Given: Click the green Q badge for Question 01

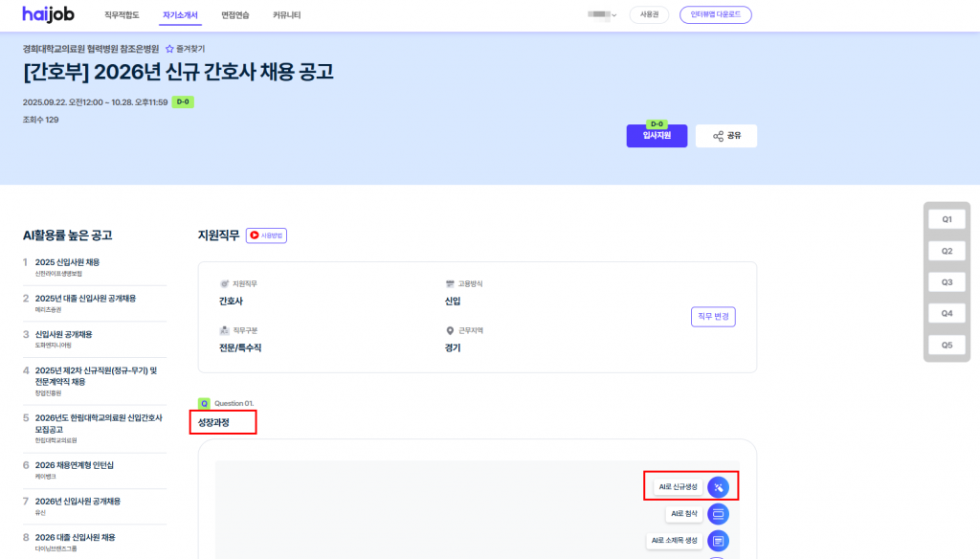Looking at the screenshot, I should (204, 404).
